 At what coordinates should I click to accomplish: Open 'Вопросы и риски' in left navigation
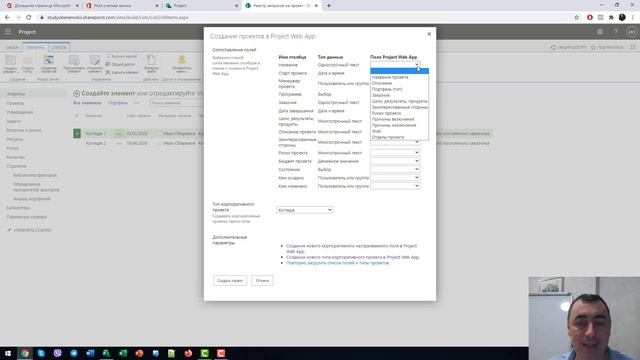[24, 130]
